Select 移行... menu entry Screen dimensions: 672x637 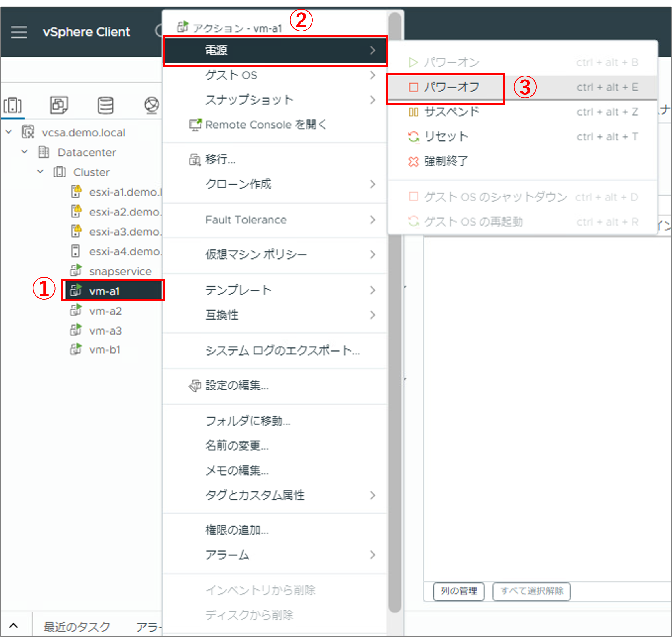point(275,159)
